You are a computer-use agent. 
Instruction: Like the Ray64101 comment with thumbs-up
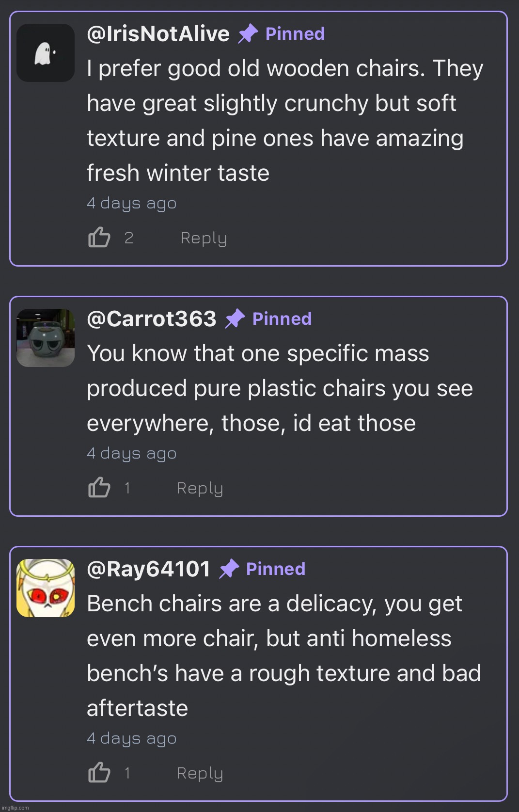(99, 773)
